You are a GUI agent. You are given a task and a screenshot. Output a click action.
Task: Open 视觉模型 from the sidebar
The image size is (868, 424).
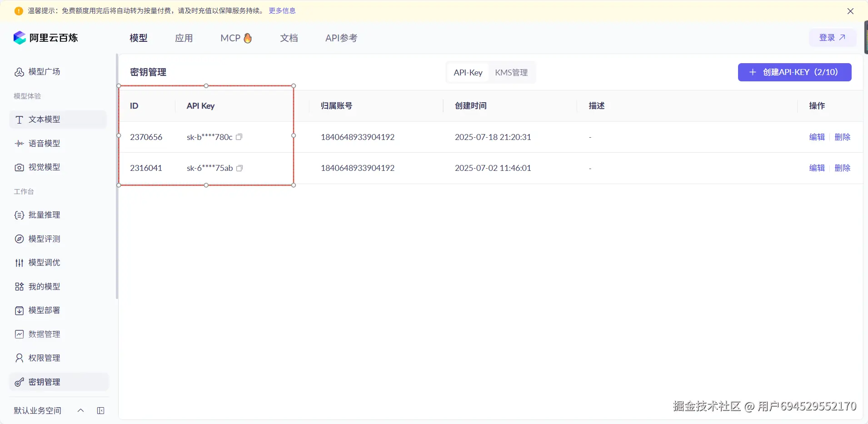click(44, 167)
